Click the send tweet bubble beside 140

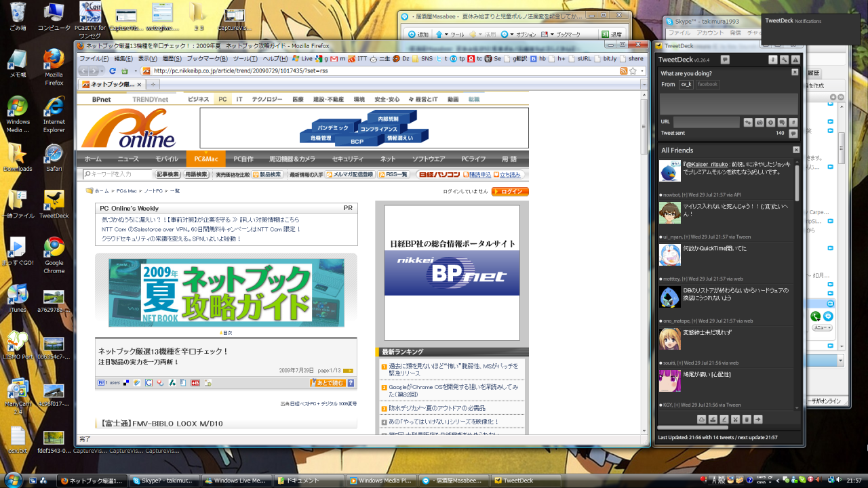click(x=794, y=134)
